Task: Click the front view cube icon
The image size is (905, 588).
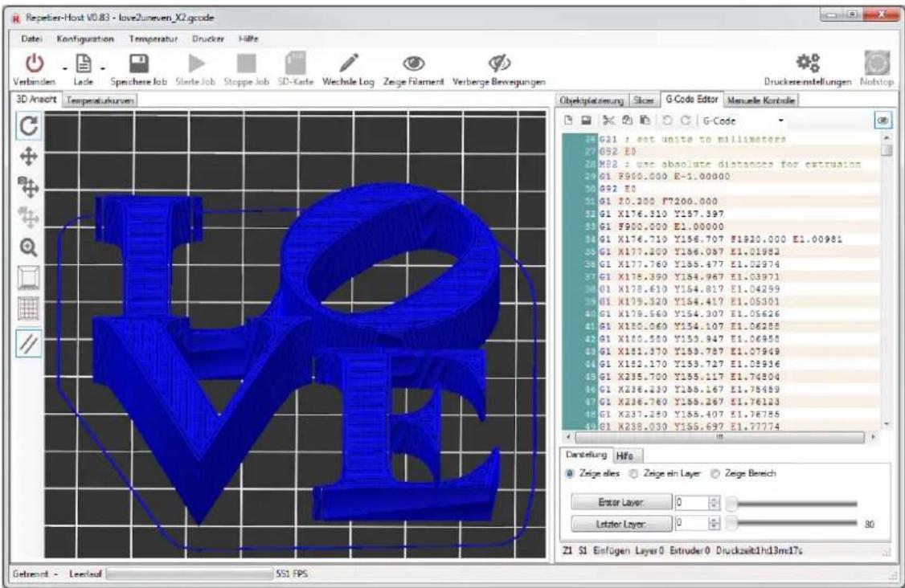Action: tap(29, 278)
